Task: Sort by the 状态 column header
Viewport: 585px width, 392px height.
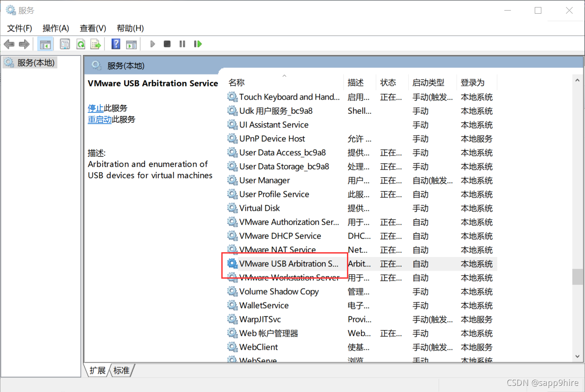Action: coord(388,82)
